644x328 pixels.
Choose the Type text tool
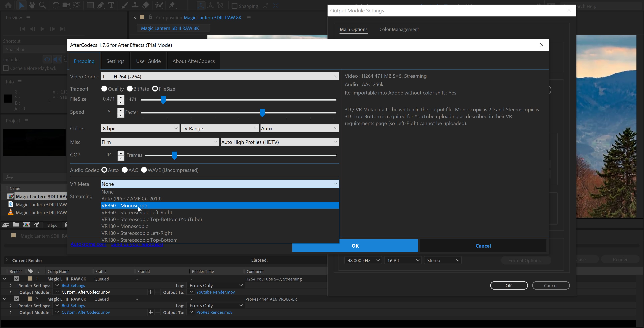coord(111,5)
